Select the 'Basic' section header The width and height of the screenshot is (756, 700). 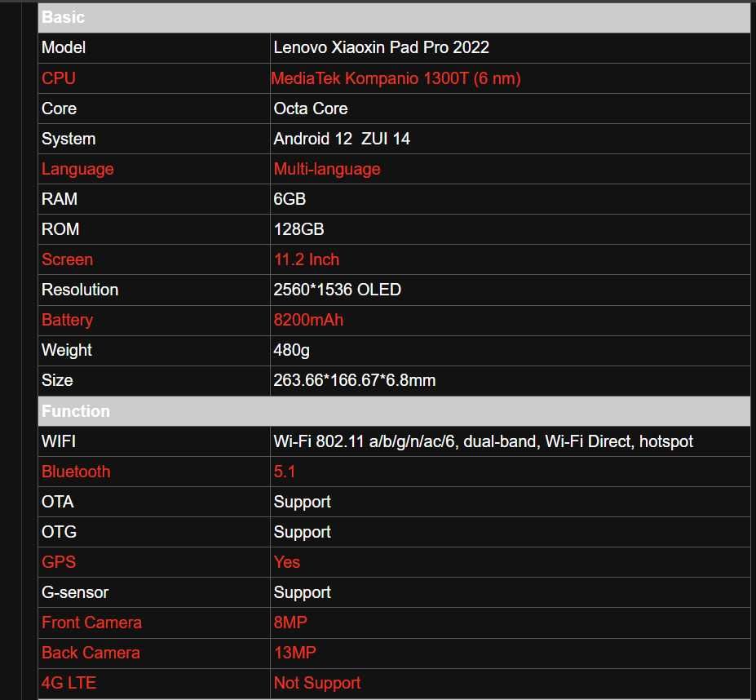[394, 17]
